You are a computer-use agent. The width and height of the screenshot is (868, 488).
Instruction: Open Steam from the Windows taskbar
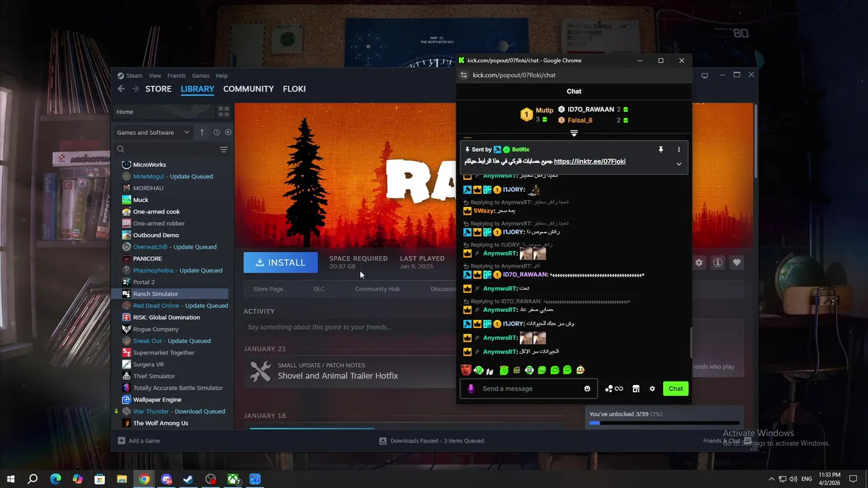tap(189, 479)
